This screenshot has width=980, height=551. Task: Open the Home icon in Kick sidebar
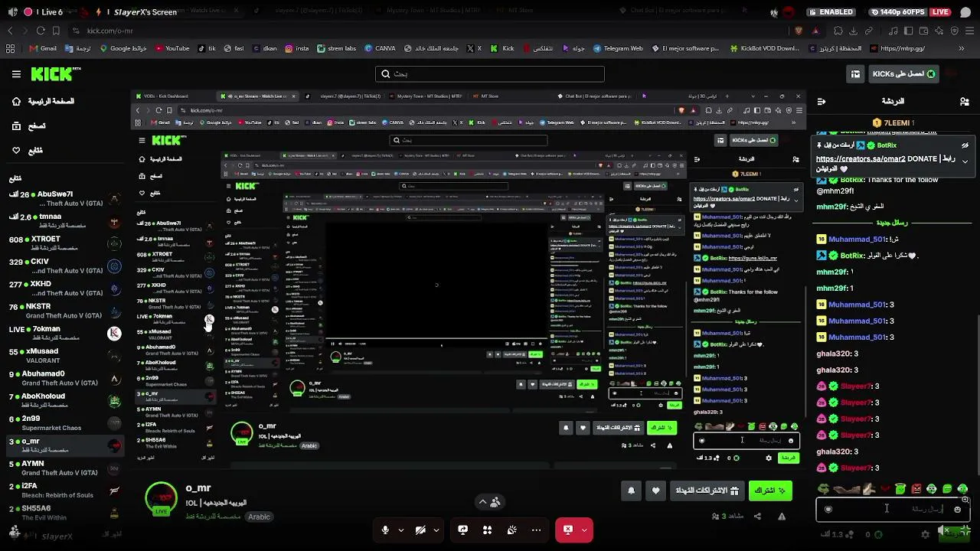pos(16,101)
